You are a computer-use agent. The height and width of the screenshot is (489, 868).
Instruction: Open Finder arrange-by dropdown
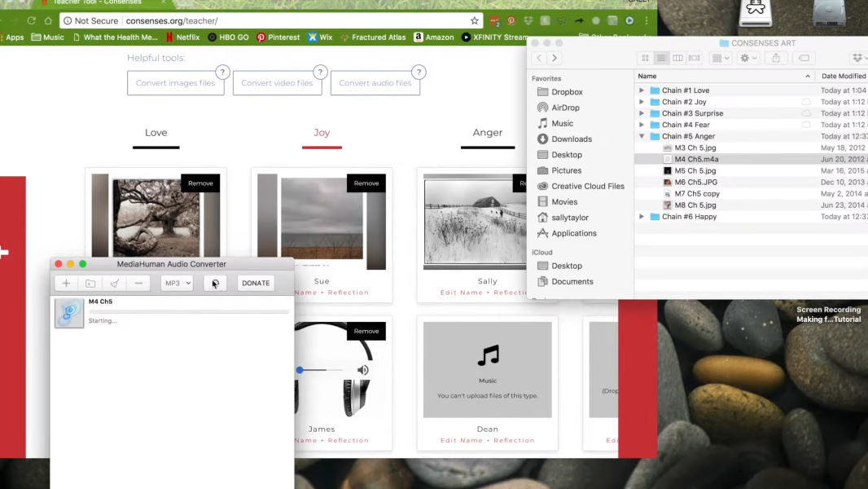721,58
